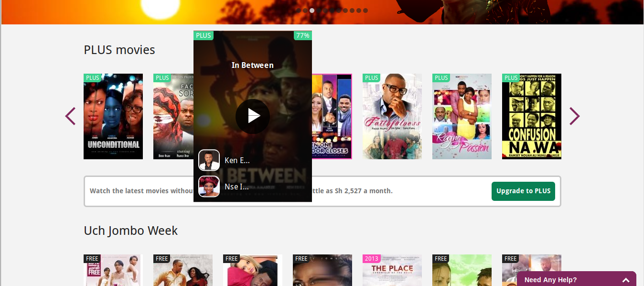This screenshot has height=286, width=644.
Task: Show next PLUS movies with right arrow
Action: click(574, 116)
